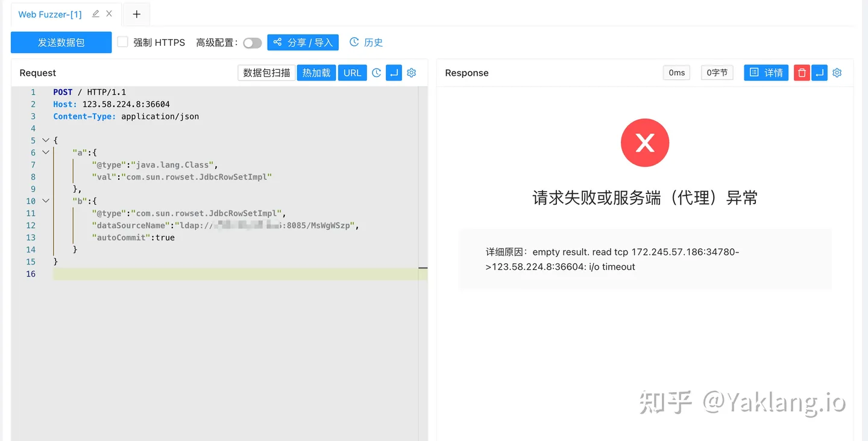Click the Host: 123.58.224.8:36604 line
This screenshot has width=868, height=441.
point(112,104)
